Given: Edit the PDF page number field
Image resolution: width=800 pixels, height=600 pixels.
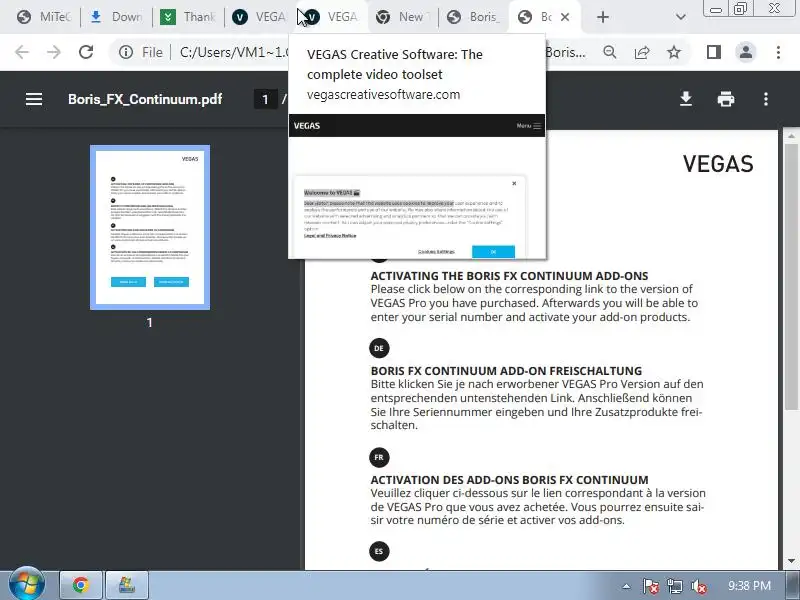Looking at the screenshot, I should click(265, 99).
